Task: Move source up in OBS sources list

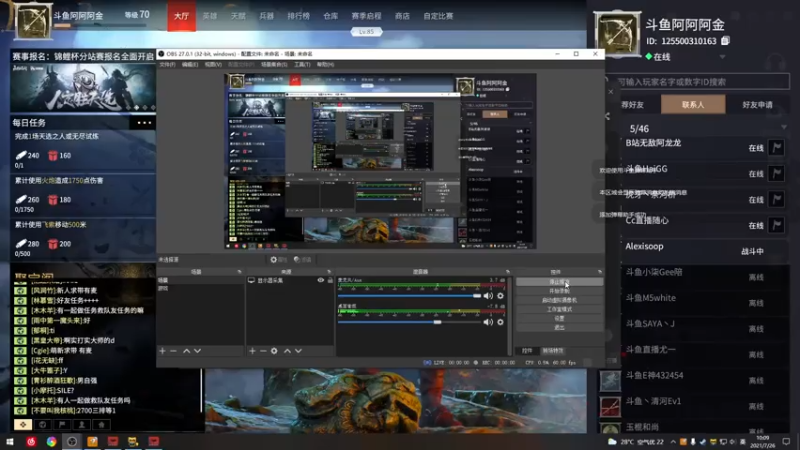Action: click(287, 351)
